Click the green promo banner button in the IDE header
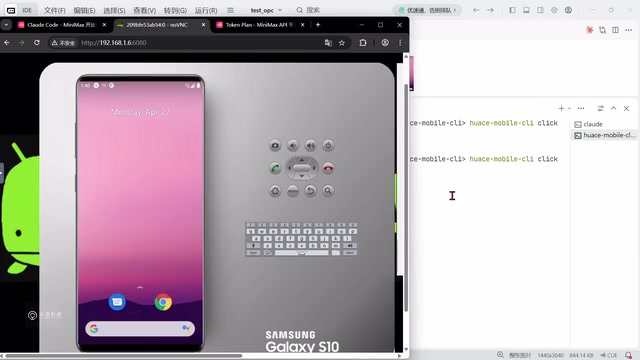 click(428, 10)
